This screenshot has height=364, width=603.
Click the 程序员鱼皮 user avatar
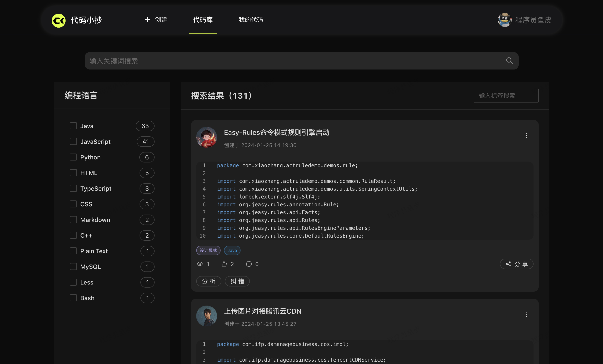(505, 20)
